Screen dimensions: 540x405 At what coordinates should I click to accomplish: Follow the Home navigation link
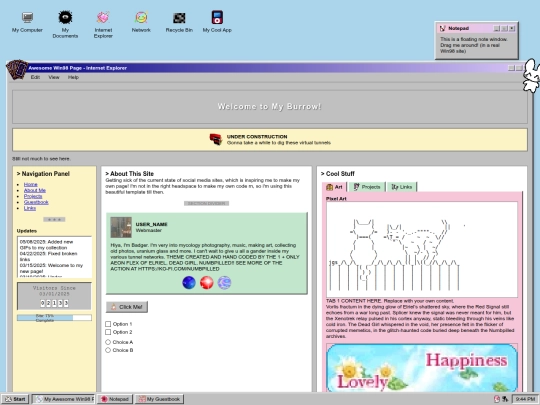pyautogui.click(x=31, y=184)
